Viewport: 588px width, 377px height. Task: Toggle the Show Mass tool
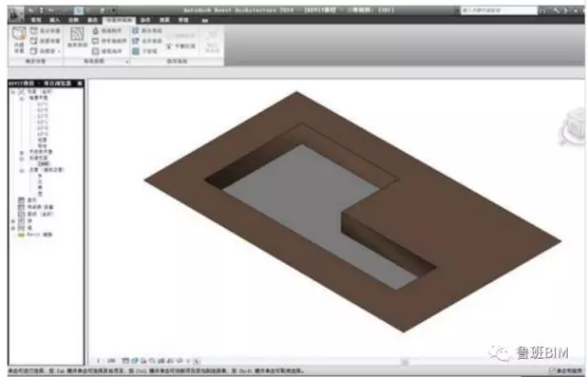[45, 30]
